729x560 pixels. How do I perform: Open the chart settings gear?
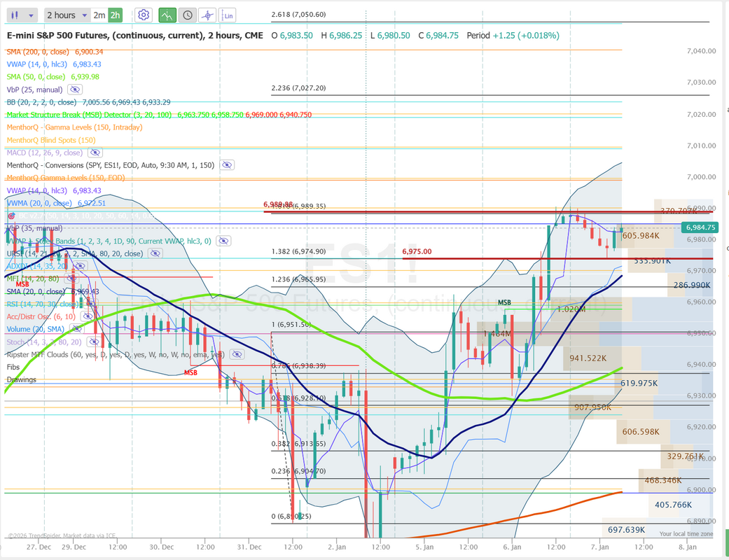click(x=144, y=15)
